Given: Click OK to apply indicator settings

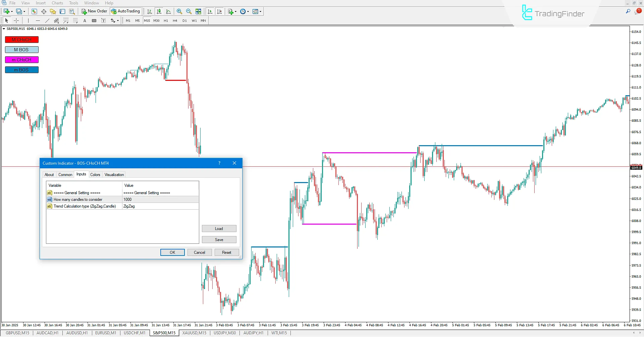Looking at the screenshot, I should point(172,252).
